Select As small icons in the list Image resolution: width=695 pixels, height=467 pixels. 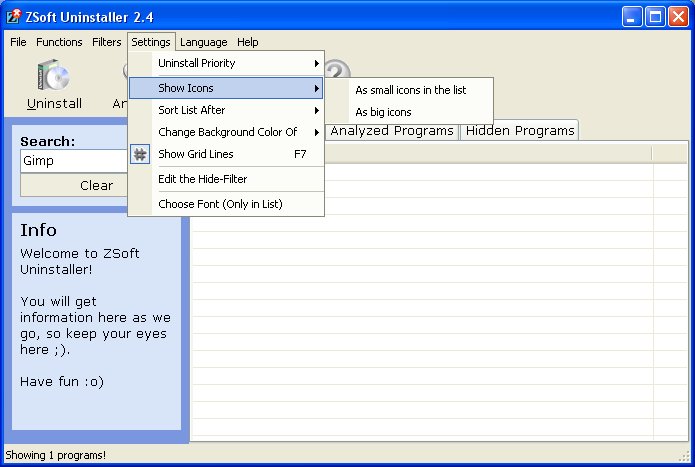point(410,90)
